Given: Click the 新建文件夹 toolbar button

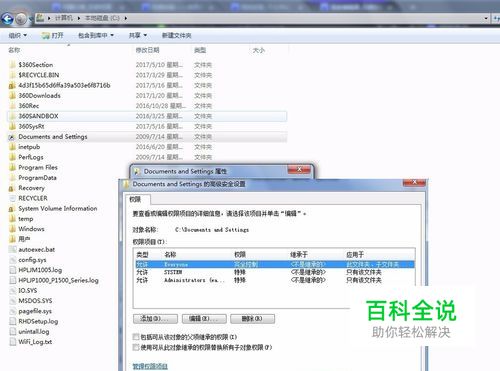Looking at the screenshot, I should tap(176, 35).
